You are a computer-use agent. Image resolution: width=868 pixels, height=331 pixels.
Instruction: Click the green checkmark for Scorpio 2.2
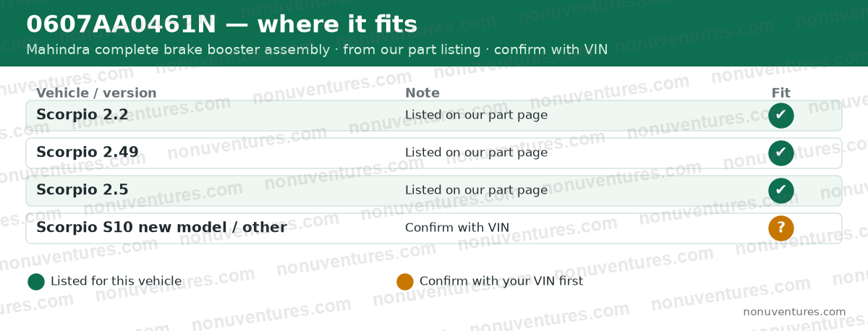781,116
